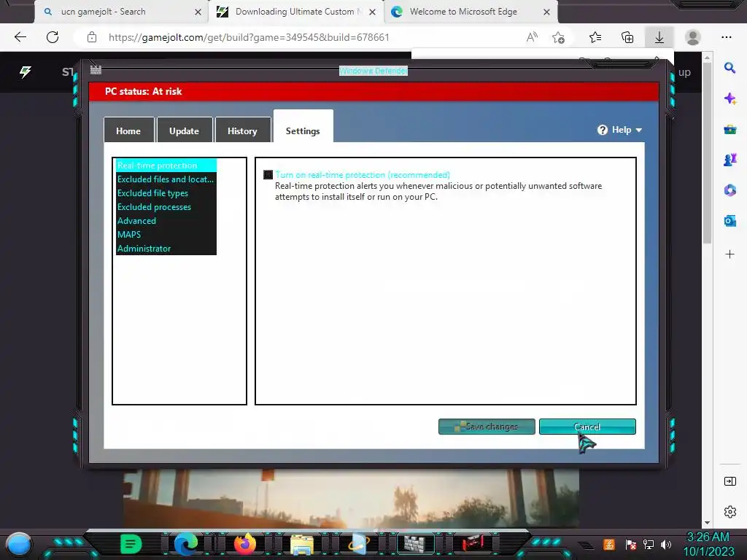This screenshot has height=560, width=747.
Task: Open network status in tray
Action: tap(649, 544)
